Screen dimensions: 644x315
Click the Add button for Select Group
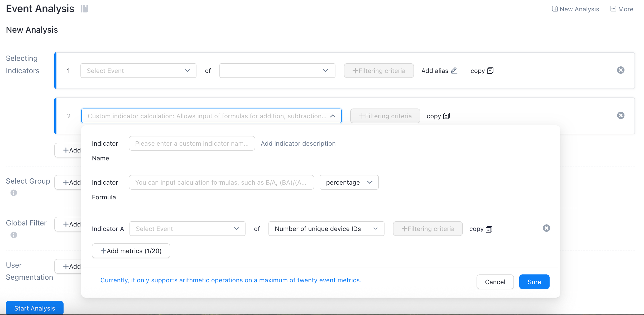coord(68,182)
